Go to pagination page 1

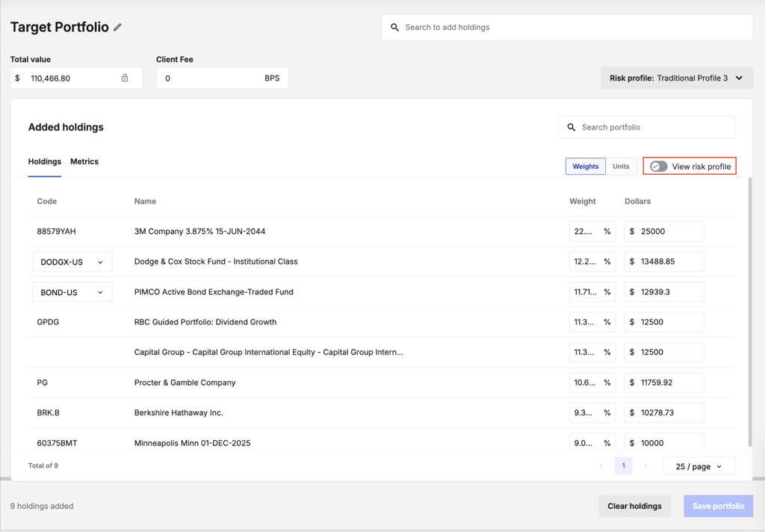pyautogui.click(x=623, y=466)
